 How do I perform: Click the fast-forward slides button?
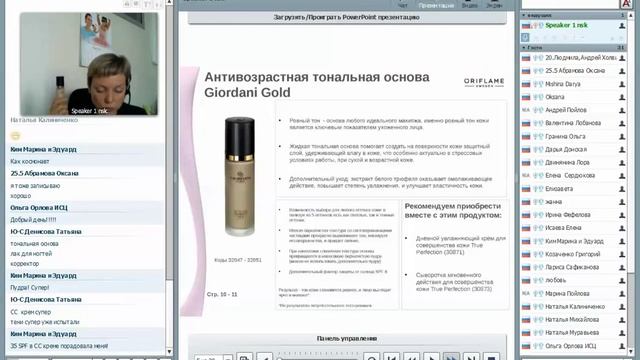(451, 357)
